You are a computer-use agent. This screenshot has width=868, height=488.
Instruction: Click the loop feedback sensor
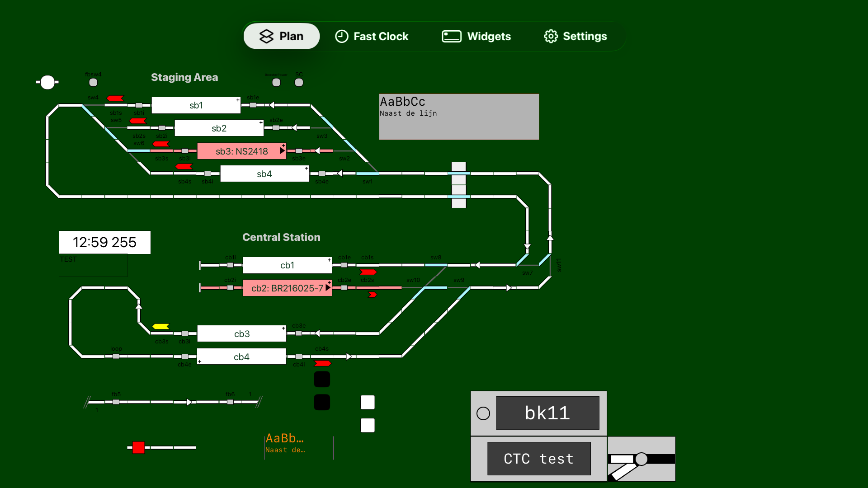click(x=116, y=356)
